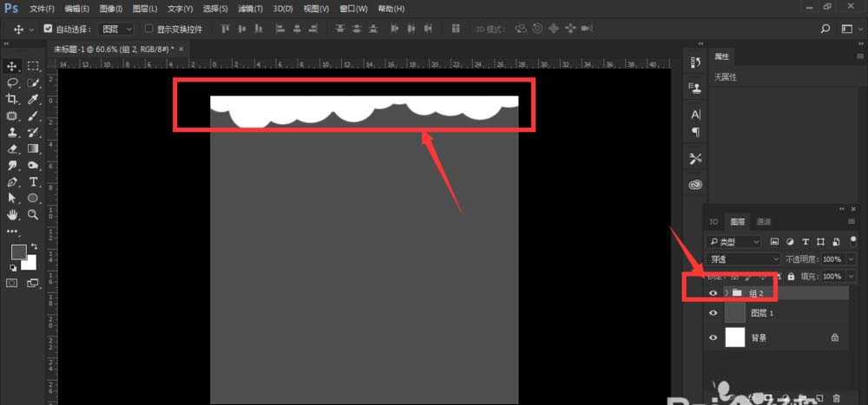
Task: Switch to the 通道 tab
Action: pos(763,222)
